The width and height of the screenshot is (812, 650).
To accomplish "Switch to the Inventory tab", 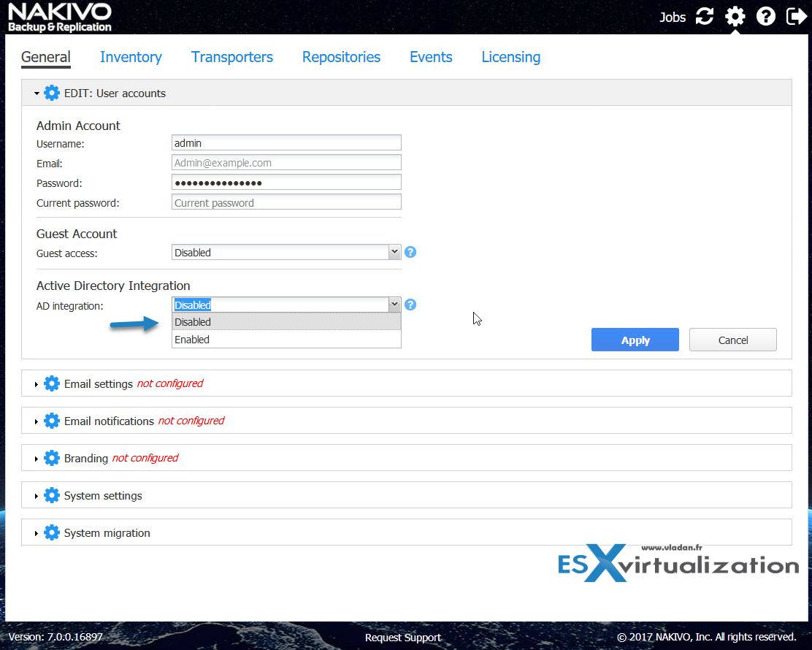I will tap(131, 57).
